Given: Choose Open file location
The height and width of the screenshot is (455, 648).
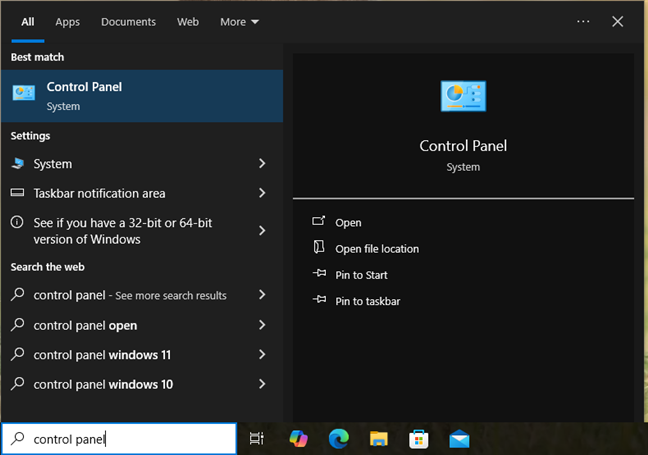Looking at the screenshot, I should 377,249.
